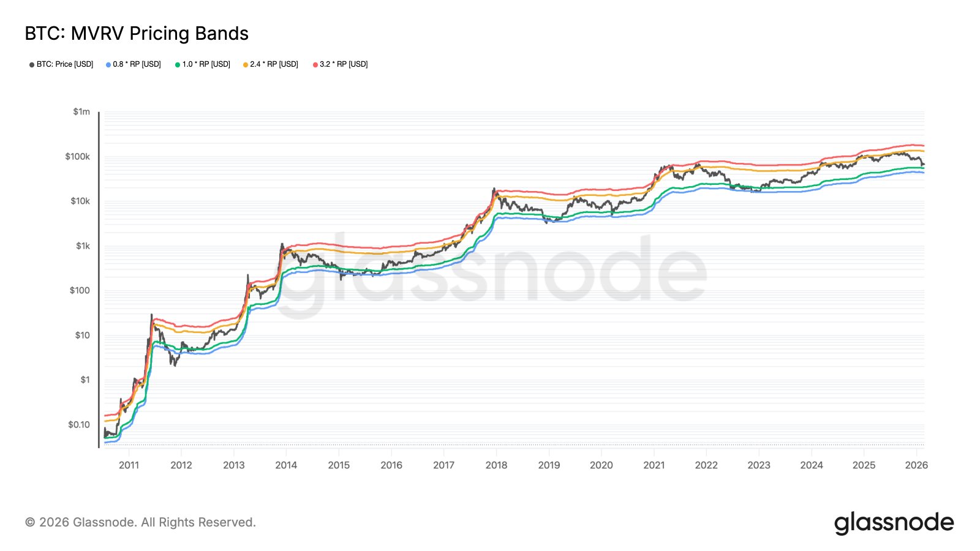The image size is (980, 551).
Task: Click the dark gray BTC Price legend dot
Action: tap(32, 65)
